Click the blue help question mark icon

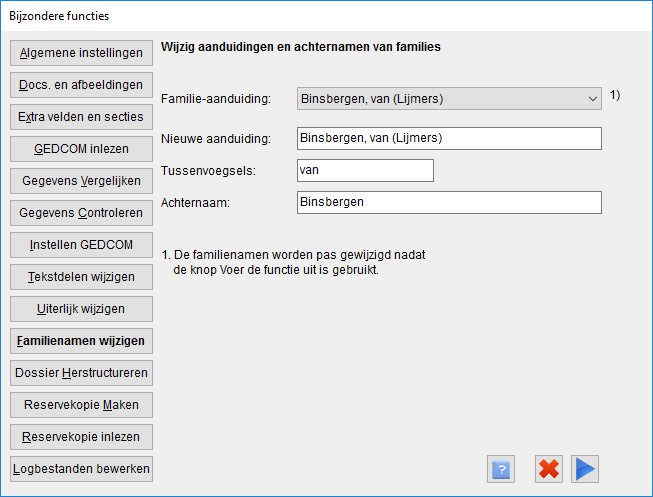[x=501, y=469]
